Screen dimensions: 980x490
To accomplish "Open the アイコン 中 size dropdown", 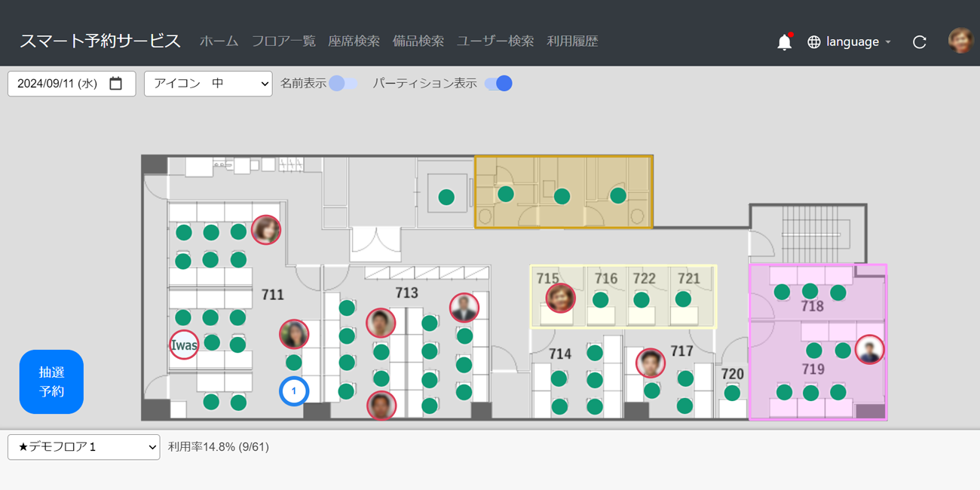I will pyautogui.click(x=208, y=84).
